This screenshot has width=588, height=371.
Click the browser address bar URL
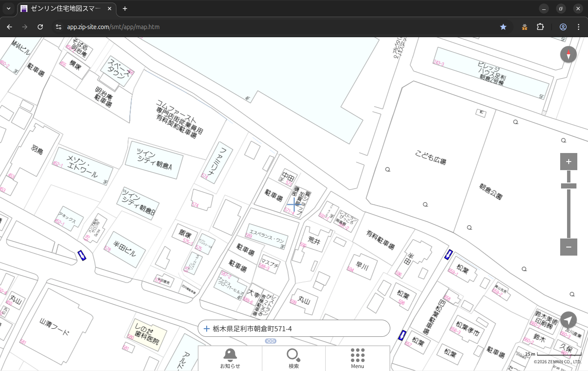click(113, 27)
